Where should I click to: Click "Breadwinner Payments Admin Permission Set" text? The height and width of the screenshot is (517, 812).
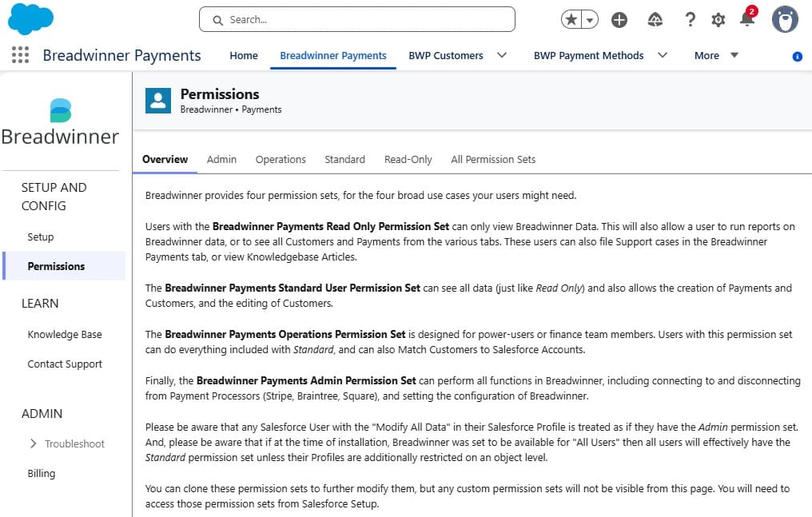(306, 380)
